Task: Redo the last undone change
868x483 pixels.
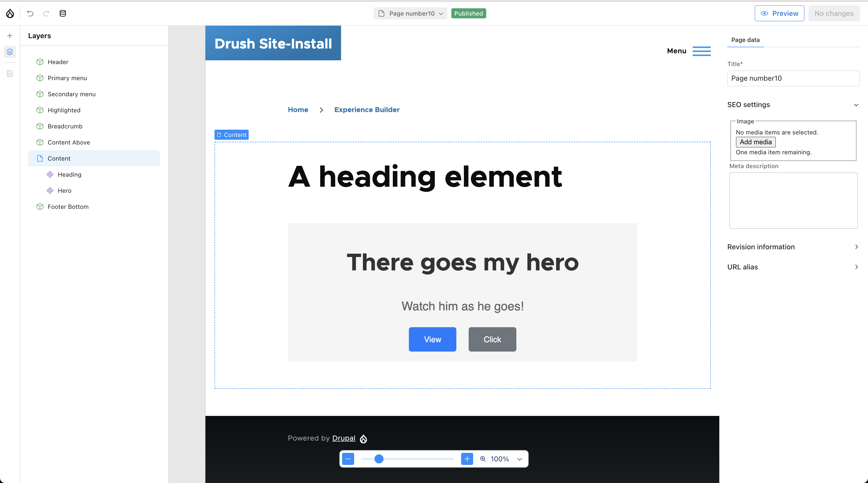Action: [x=46, y=14]
